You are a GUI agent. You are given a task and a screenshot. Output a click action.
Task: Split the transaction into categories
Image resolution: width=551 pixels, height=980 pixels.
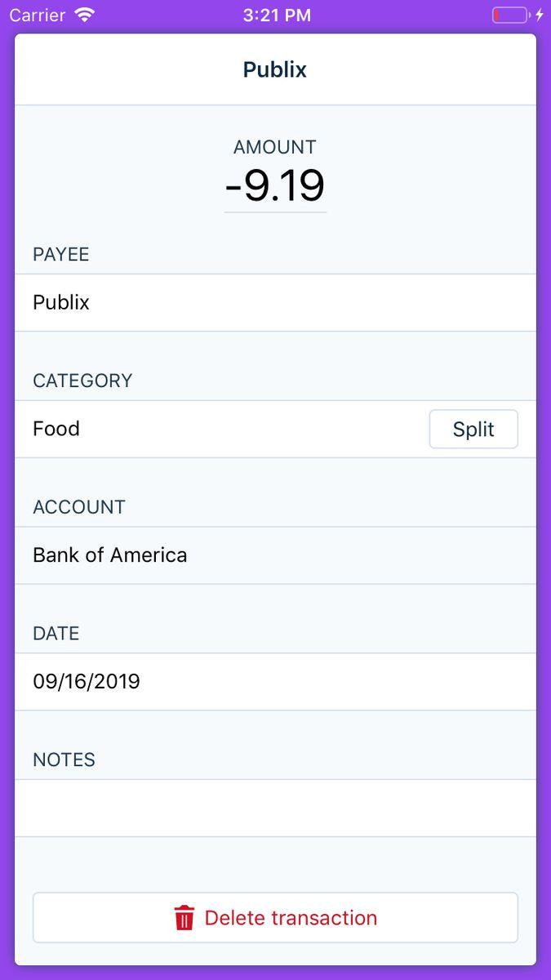point(473,429)
